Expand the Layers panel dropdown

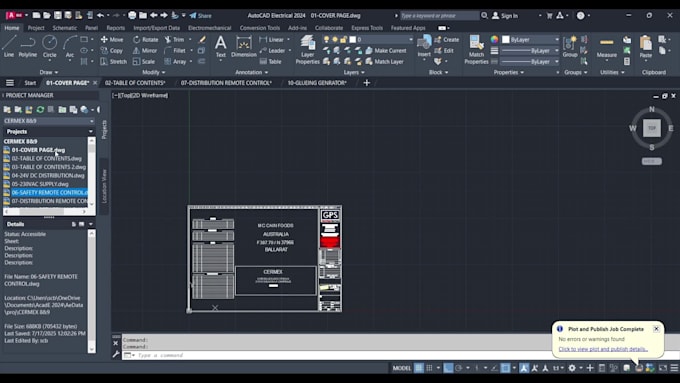click(x=354, y=72)
